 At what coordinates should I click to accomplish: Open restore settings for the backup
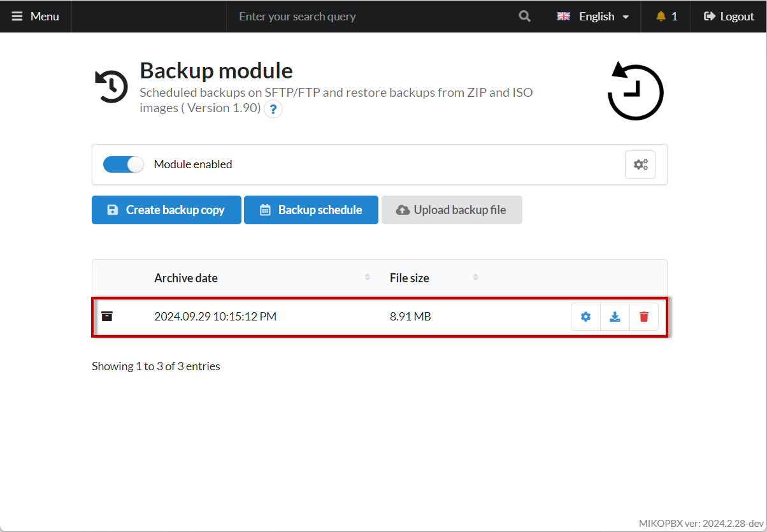point(585,317)
